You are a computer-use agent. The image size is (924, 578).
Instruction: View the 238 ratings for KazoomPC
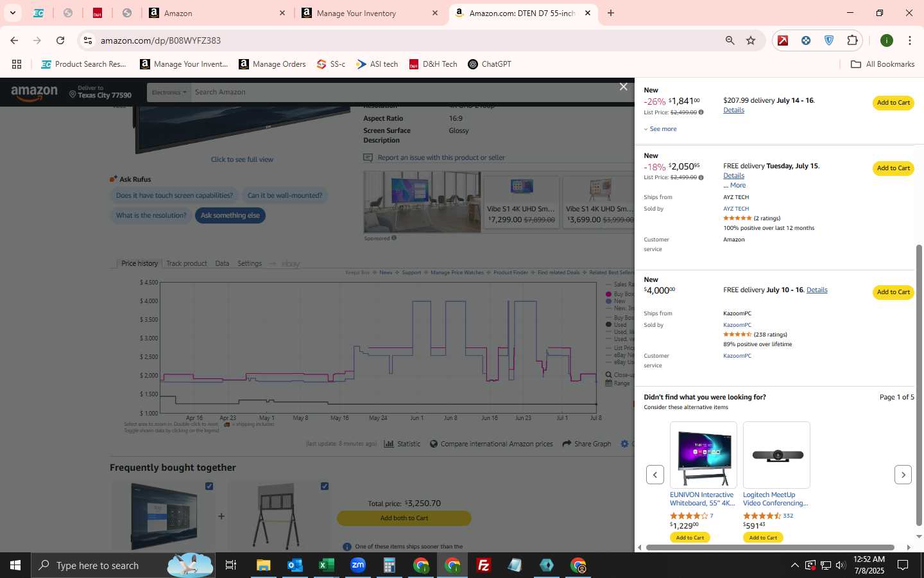(770, 335)
